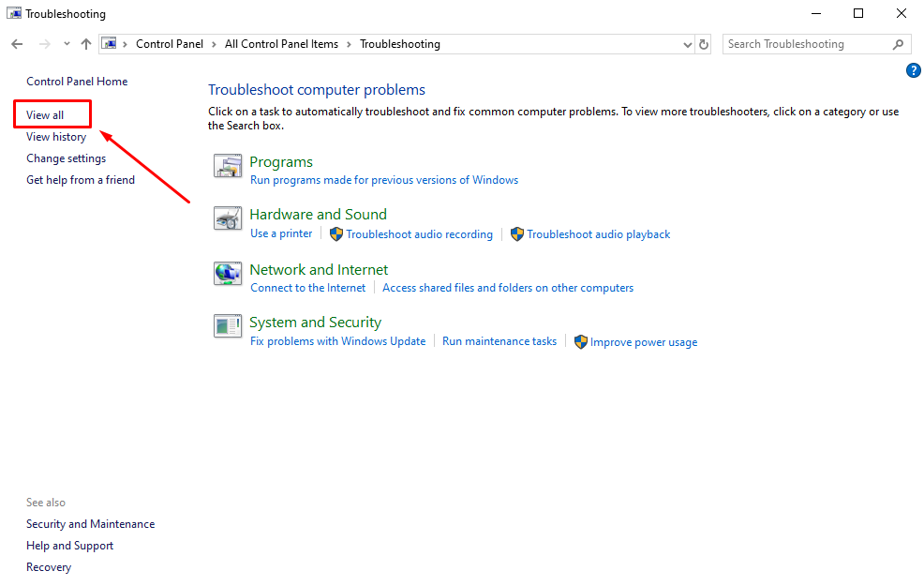The width and height of the screenshot is (924, 586).
Task: Start Troubleshoot audio playback
Action: [x=599, y=234]
